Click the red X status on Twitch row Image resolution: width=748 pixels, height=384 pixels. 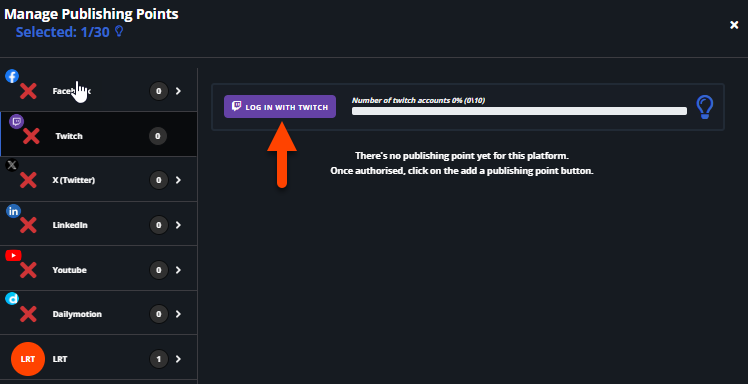31,136
